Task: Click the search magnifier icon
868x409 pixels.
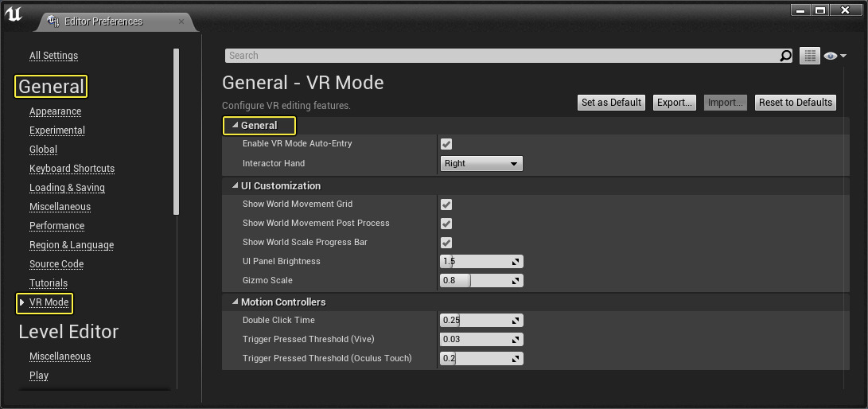Action: pos(785,56)
